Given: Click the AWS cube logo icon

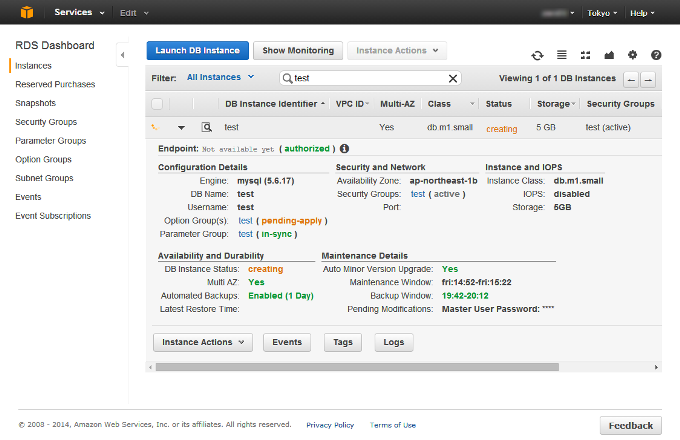Looking at the screenshot, I should click(26, 12).
